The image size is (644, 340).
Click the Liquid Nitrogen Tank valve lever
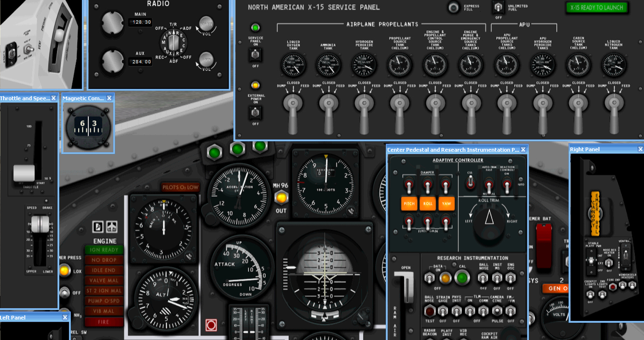(614, 115)
